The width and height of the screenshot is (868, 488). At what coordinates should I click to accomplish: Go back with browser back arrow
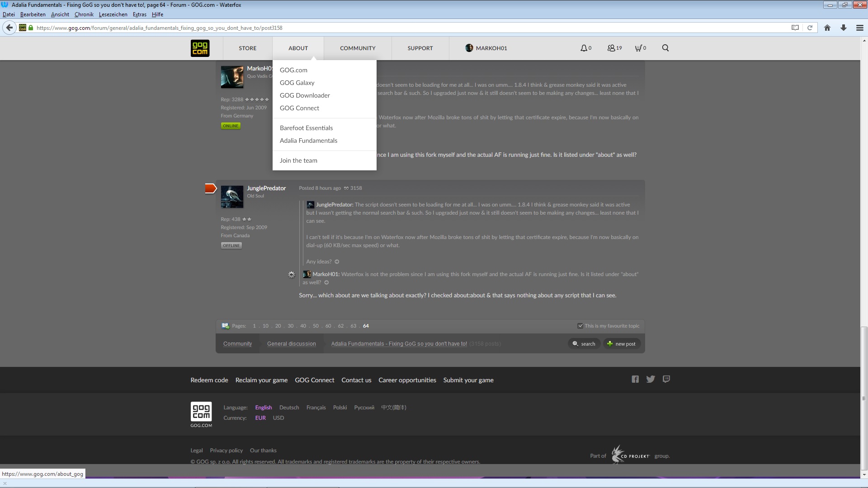[x=9, y=28]
